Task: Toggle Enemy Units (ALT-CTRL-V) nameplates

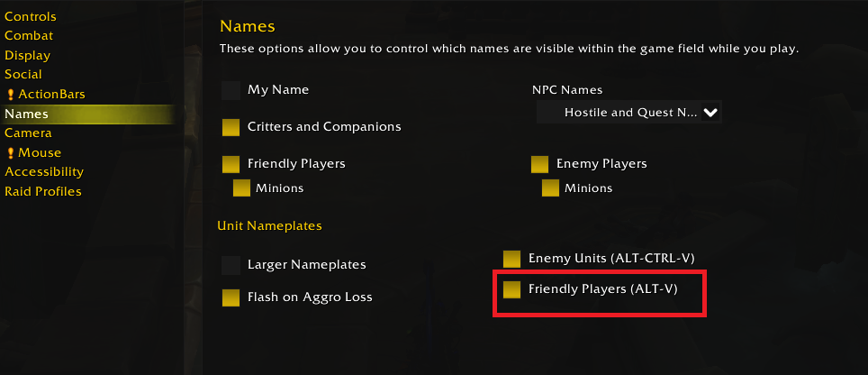Action: click(x=512, y=259)
